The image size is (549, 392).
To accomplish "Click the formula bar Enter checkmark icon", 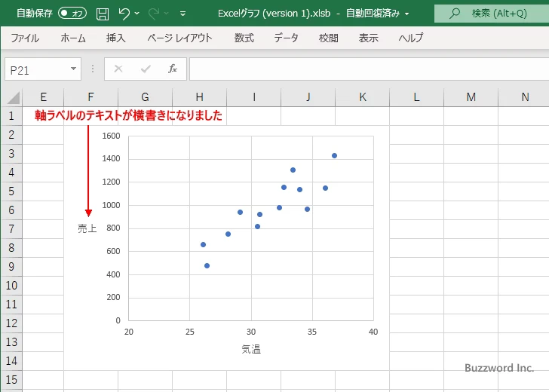I will (146, 69).
